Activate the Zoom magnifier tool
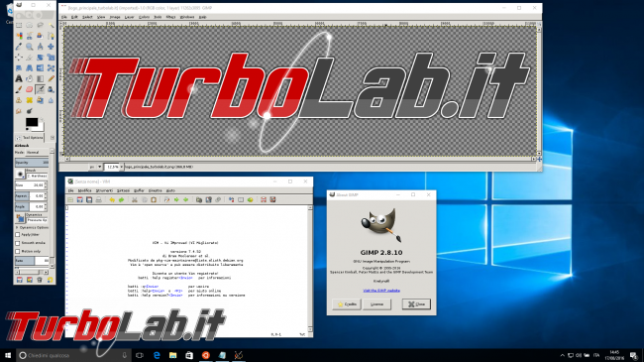This screenshot has height=362, width=644. [x=30, y=47]
